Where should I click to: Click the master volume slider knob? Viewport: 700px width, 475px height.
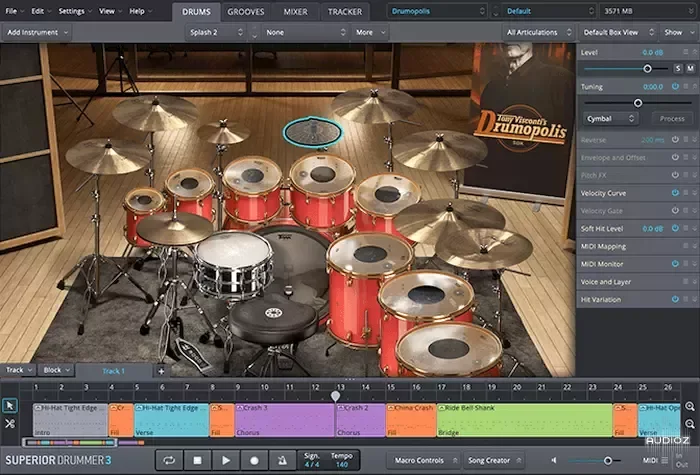608,460
